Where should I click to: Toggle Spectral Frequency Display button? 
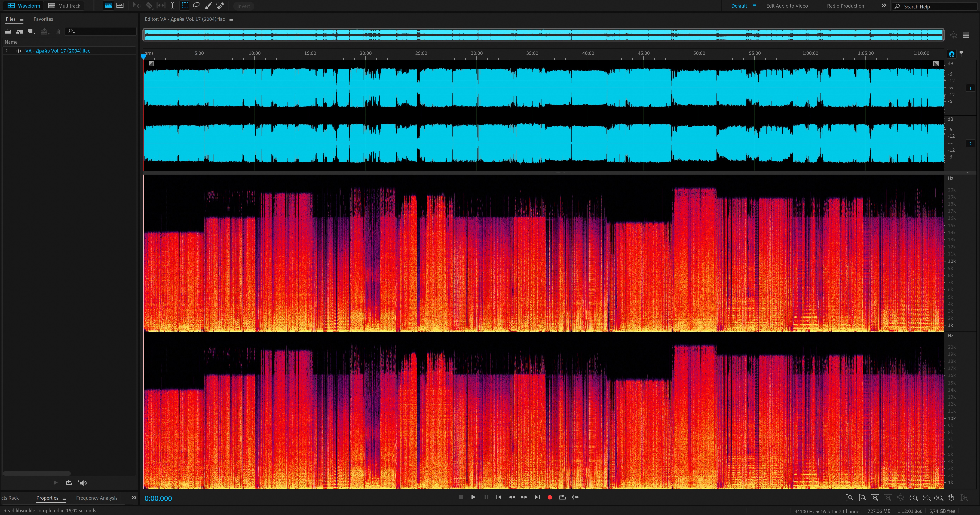click(108, 6)
